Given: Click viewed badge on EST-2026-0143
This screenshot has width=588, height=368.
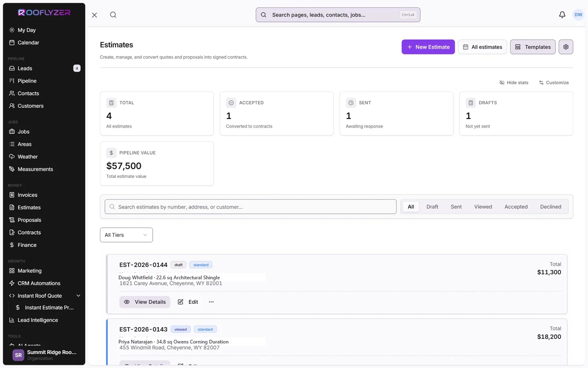Looking at the screenshot, I should pos(180,330).
